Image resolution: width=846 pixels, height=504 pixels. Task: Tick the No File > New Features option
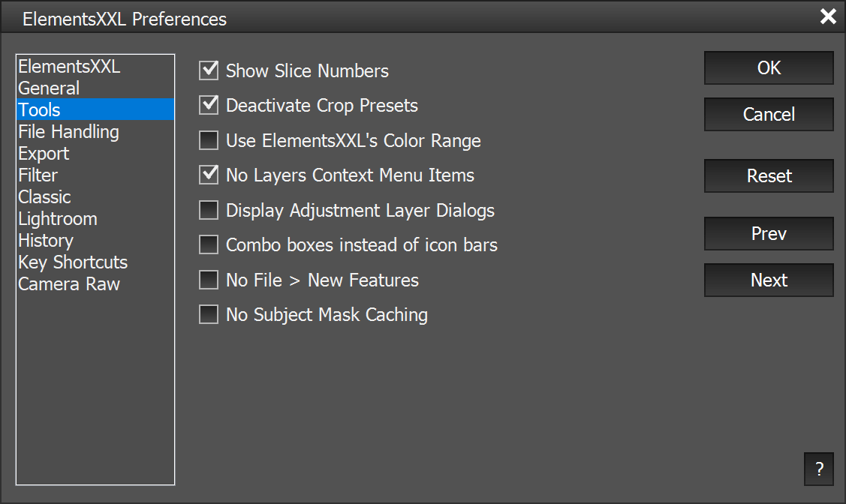[209, 280]
